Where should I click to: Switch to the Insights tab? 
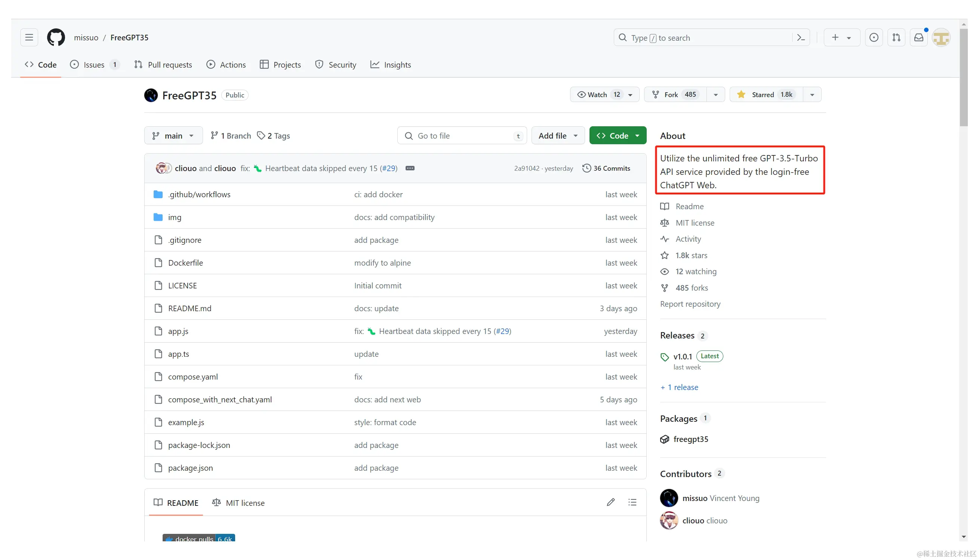click(391, 65)
